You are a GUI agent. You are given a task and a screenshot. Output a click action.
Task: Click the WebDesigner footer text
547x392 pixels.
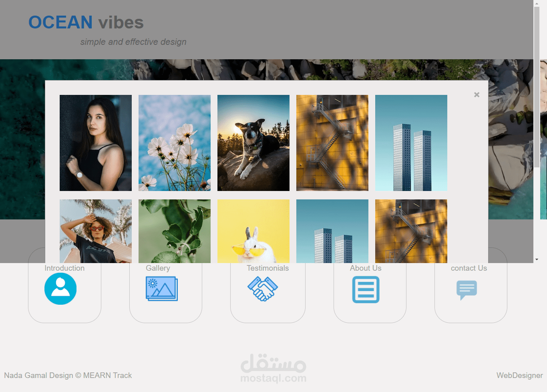(520, 375)
